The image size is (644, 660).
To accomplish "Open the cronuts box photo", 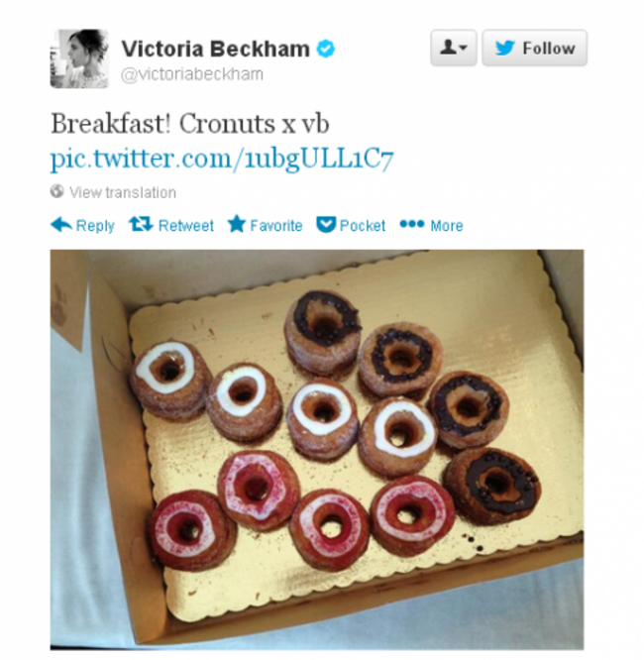I will (317, 450).
